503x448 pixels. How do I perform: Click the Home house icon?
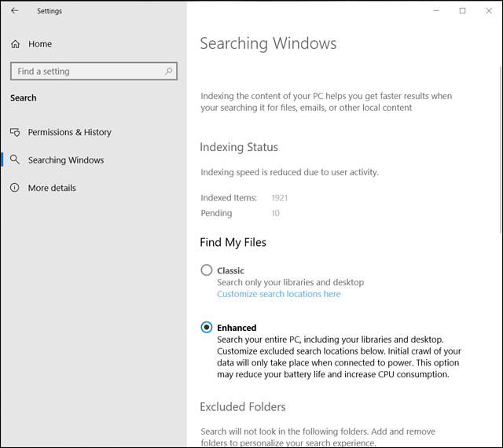point(15,44)
